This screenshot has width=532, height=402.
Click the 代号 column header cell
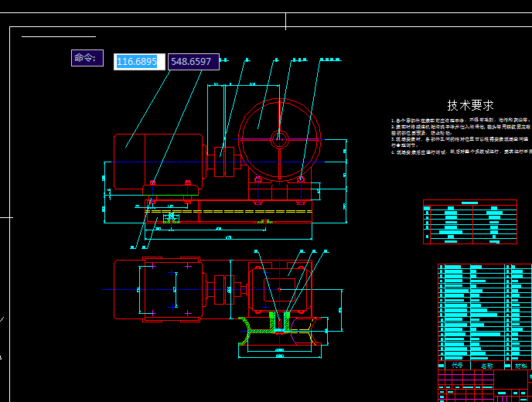tap(457, 366)
